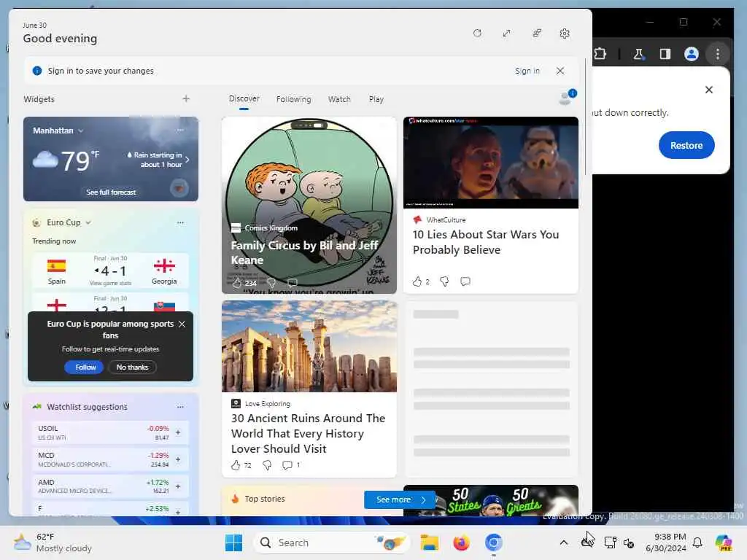
Task: Dislike the Ancient Ruins article
Action: coord(267,464)
